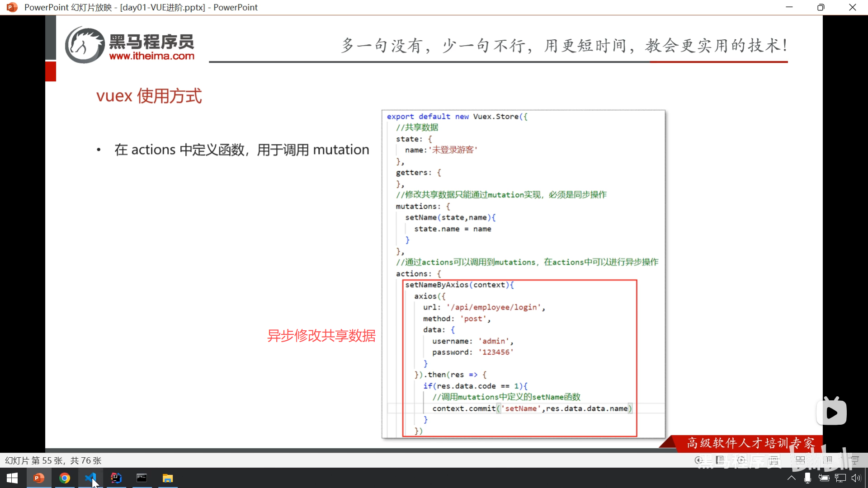Go to previous slide using status bar arrow
Image resolution: width=868 pixels, height=488 pixels.
point(699,460)
